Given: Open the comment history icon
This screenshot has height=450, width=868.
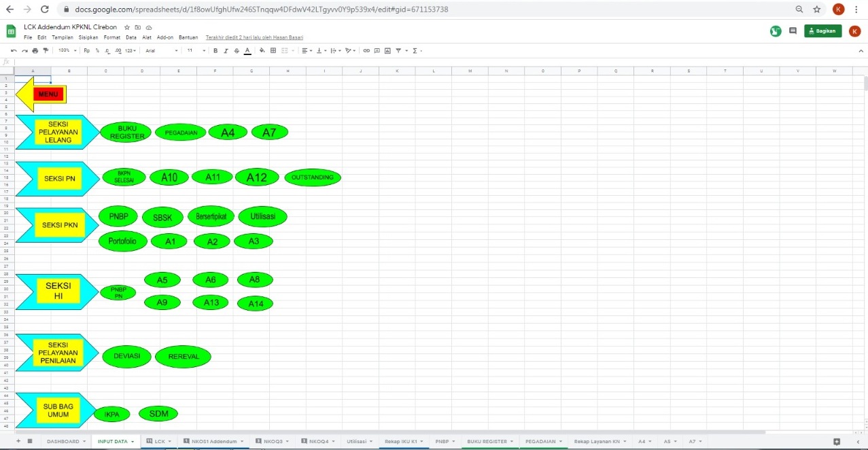Looking at the screenshot, I should (793, 31).
